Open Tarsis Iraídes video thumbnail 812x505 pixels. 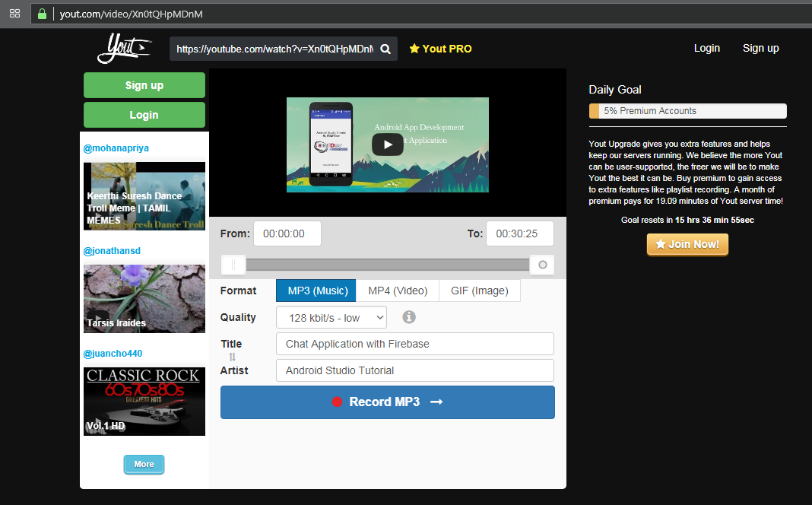(x=144, y=299)
